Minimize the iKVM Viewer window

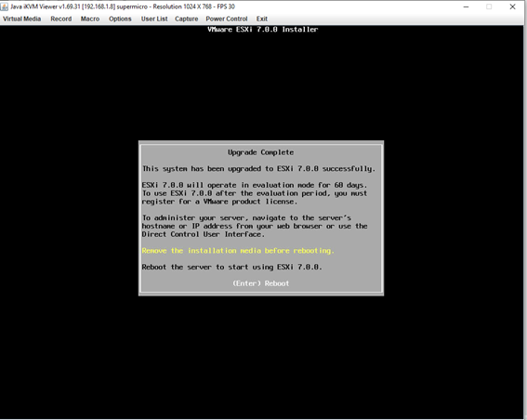(x=466, y=7)
